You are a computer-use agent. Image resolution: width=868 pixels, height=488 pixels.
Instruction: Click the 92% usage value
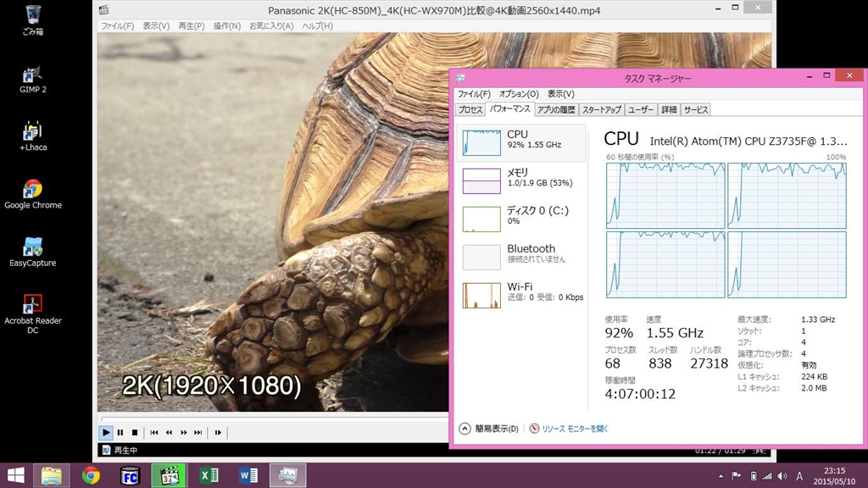point(618,333)
